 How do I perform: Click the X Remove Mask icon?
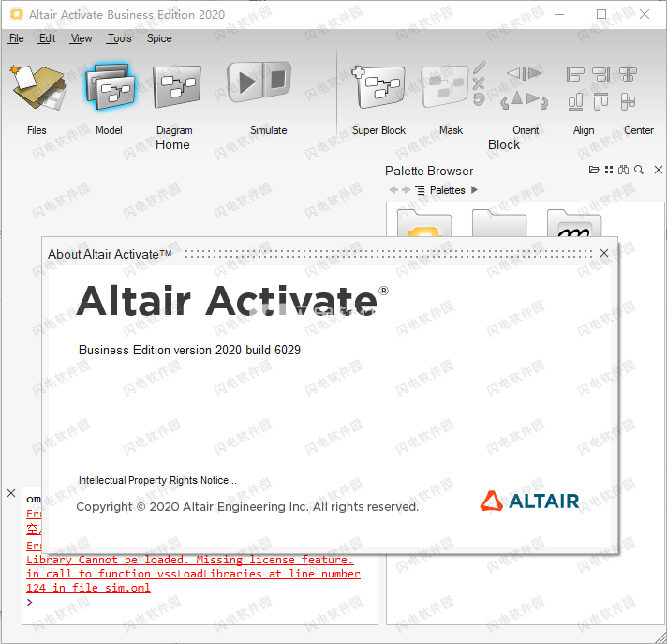[479, 83]
